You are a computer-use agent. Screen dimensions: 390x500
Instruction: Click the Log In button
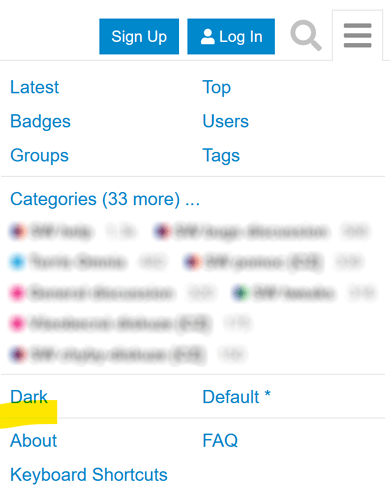pos(231,36)
